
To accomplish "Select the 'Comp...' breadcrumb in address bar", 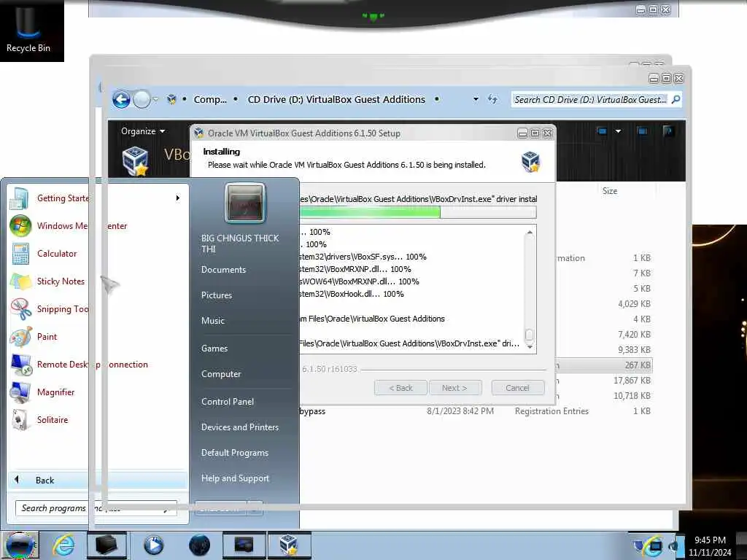I will 210,99.
